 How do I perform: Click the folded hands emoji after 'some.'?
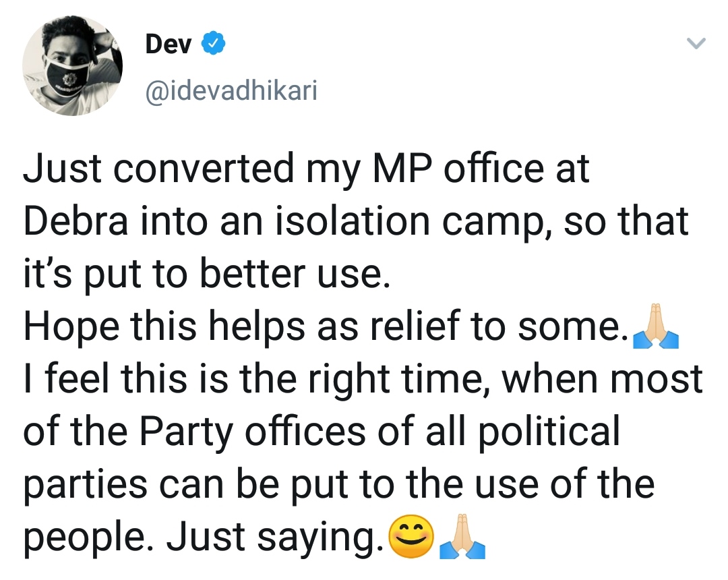[x=656, y=326]
